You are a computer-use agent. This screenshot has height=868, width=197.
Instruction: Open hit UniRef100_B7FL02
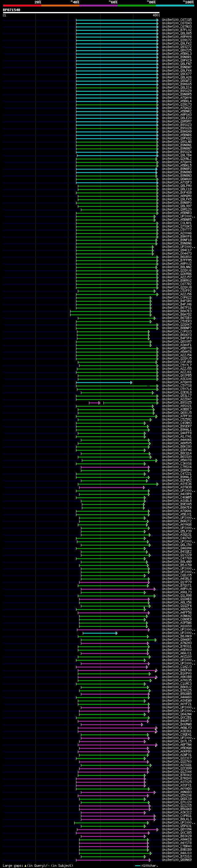click(x=177, y=30)
